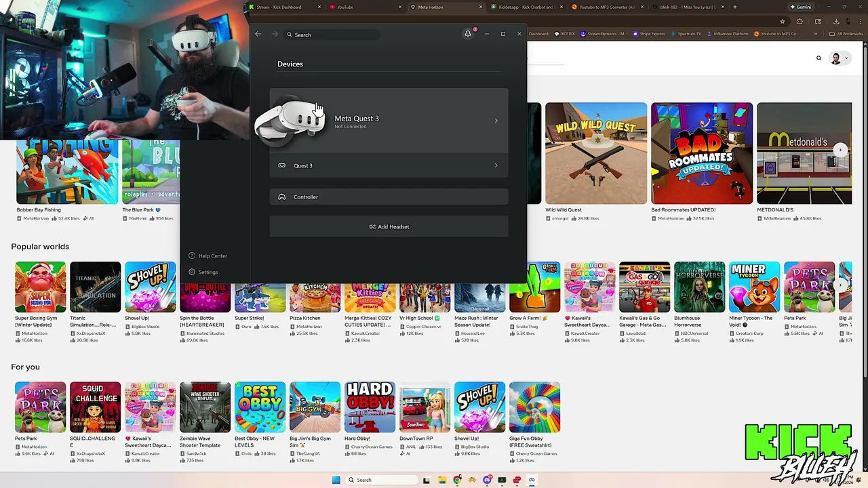Open the Windows Start menu
This screenshot has width=868, height=488.
point(336,480)
